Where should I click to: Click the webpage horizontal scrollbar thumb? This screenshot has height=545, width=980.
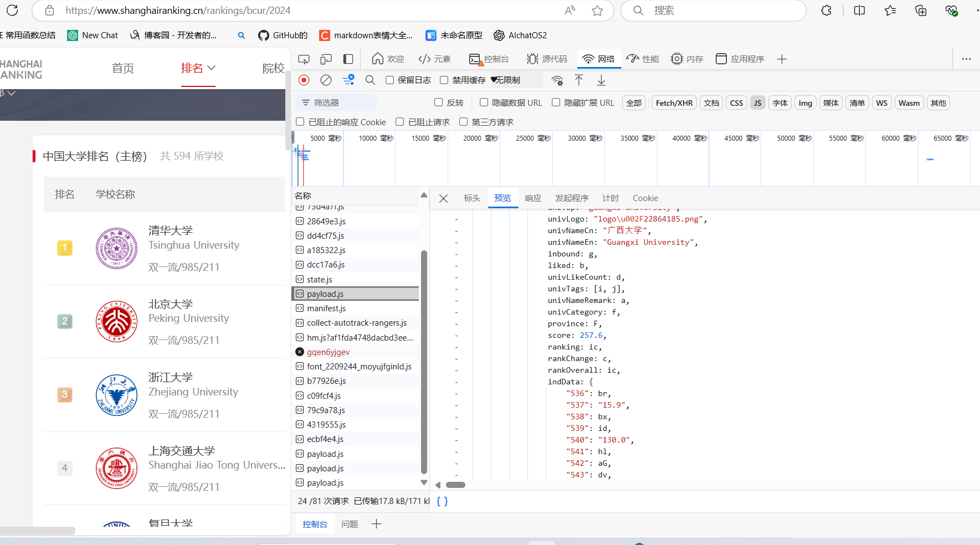click(x=38, y=531)
